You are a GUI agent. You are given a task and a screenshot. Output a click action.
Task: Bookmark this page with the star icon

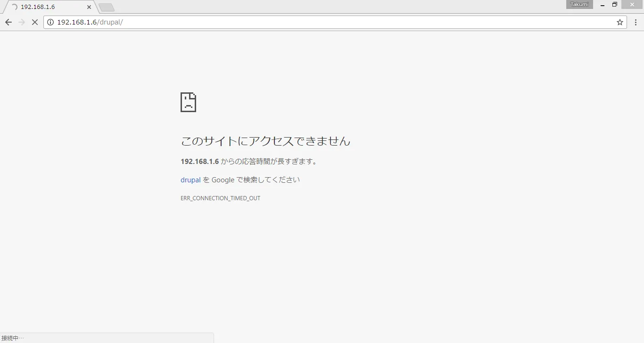pyautogui.click(x=619, y=22)
